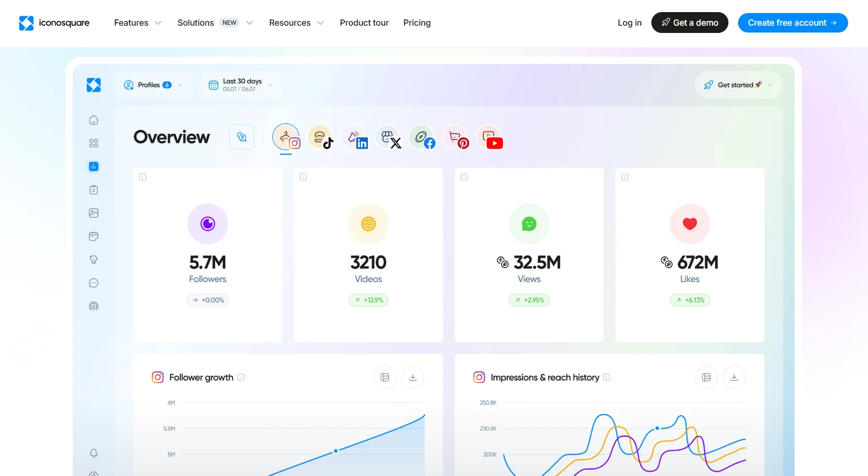The image size is (868, 476).
Task: Go to Product tour page
Action: pos(364,23)
